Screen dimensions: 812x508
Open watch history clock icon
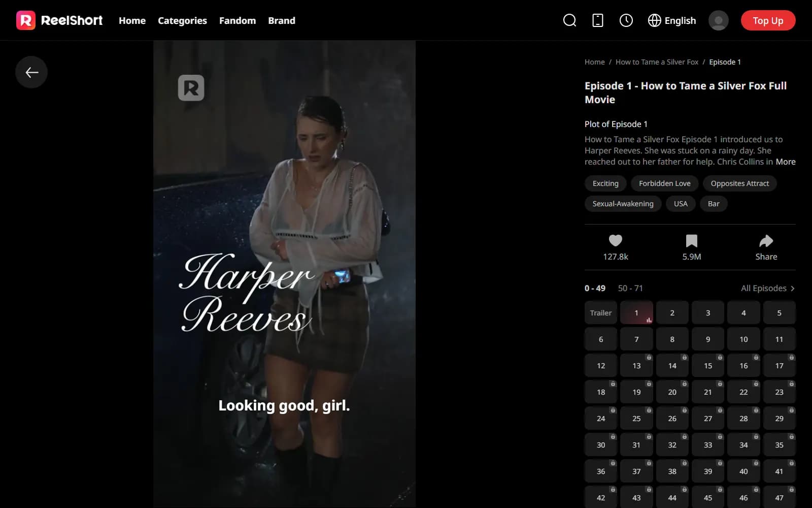[626, 20]
